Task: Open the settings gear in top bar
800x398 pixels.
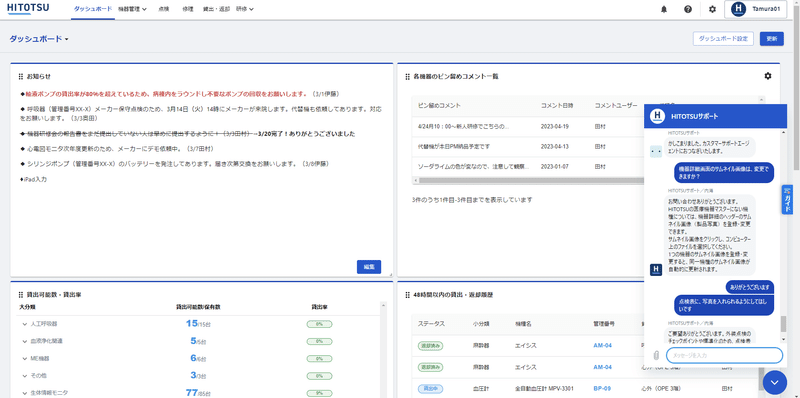Action: tap(712, 9)
